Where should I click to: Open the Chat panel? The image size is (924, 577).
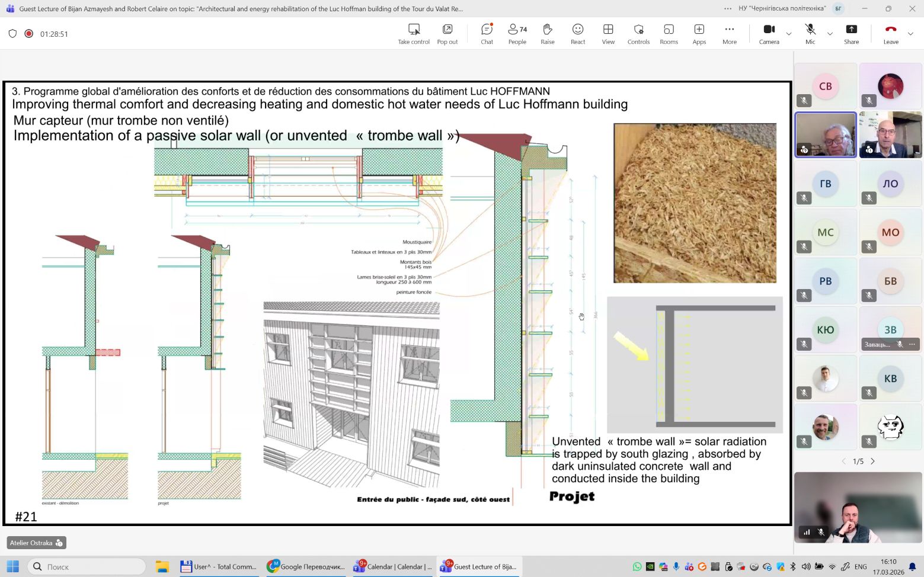click(x=487, y=34)
